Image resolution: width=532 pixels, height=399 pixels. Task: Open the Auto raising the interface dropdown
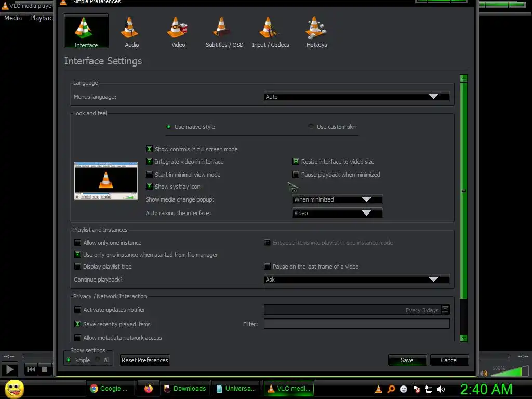click(x=337, y=213)
